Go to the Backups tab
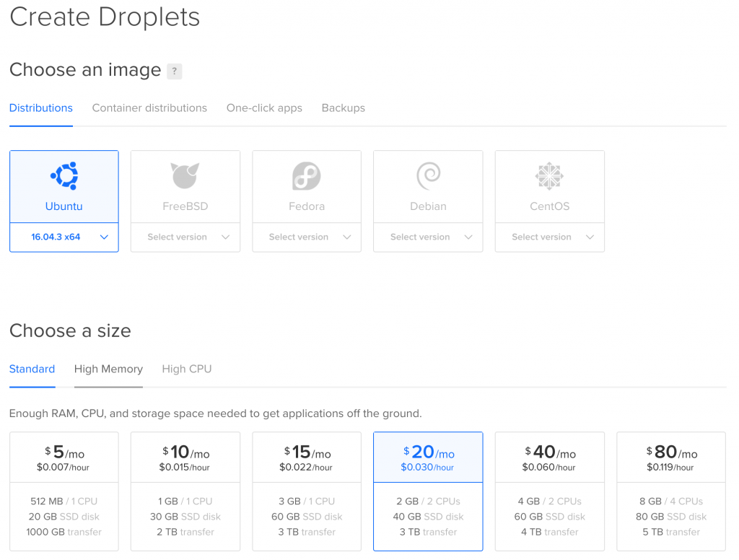 343,108
